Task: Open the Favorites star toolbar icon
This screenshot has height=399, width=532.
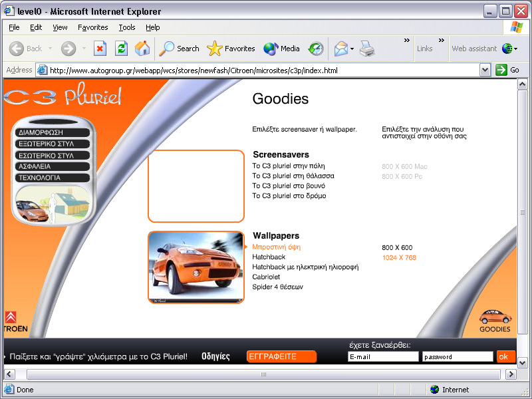Action: 214,49
